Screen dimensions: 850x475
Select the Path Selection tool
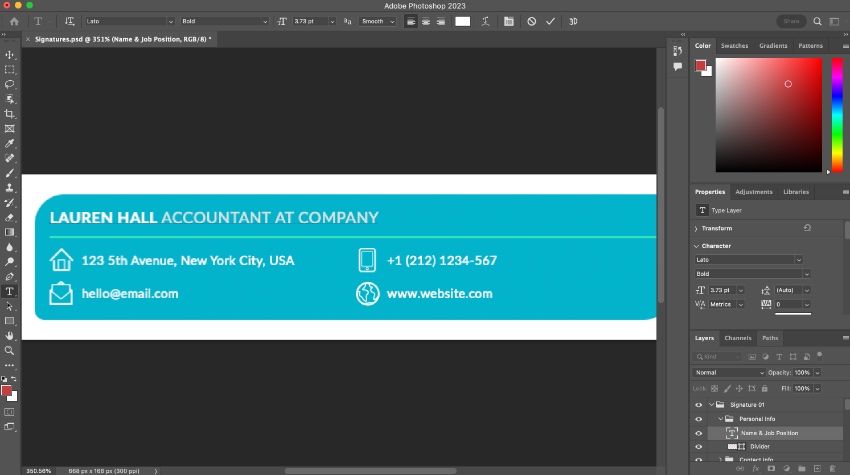click(x=9, y=306)
